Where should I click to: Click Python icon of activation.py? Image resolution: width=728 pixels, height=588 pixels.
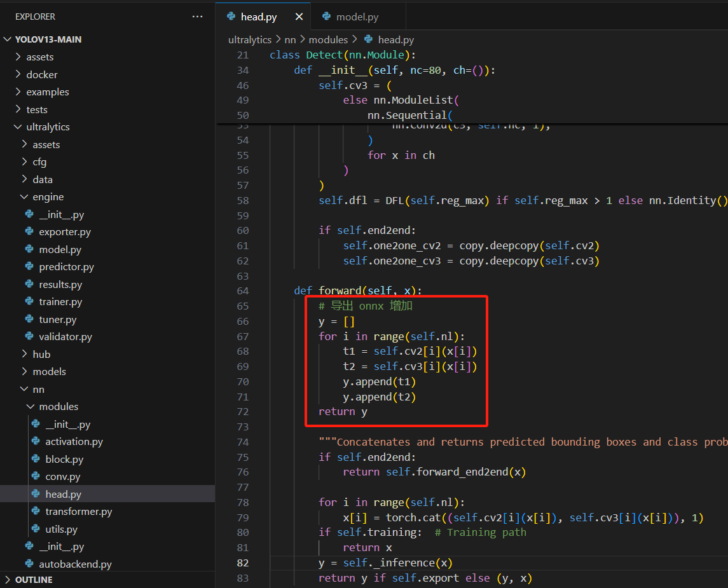[36, 441]
